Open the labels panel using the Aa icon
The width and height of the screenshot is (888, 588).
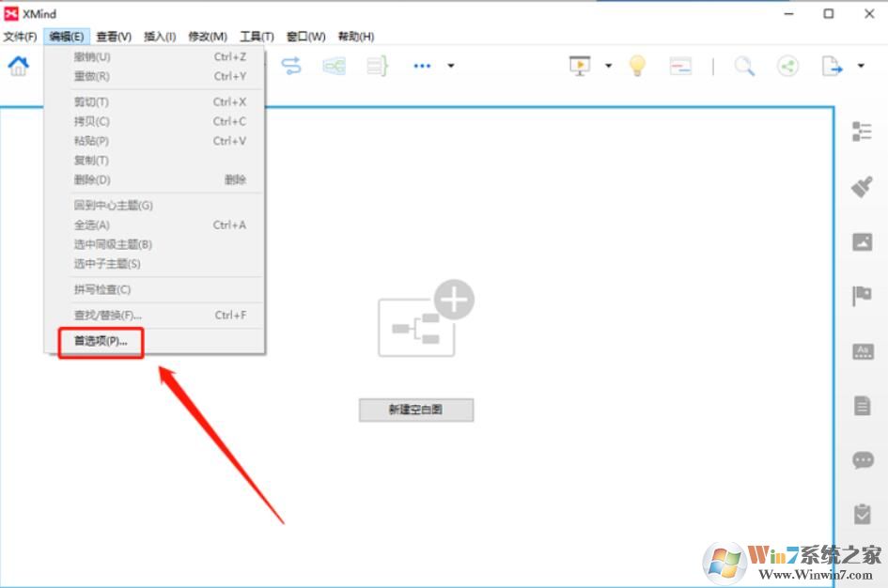point(863,350)
